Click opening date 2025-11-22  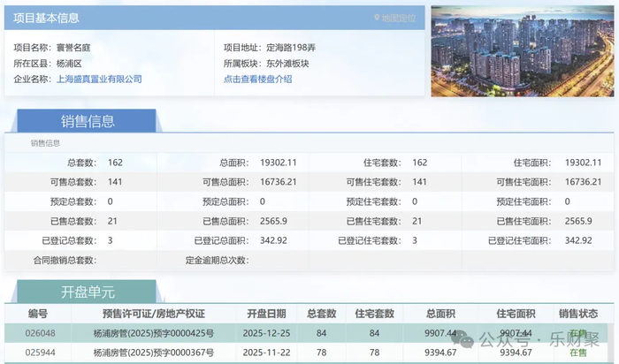click(x=266, y=353)
